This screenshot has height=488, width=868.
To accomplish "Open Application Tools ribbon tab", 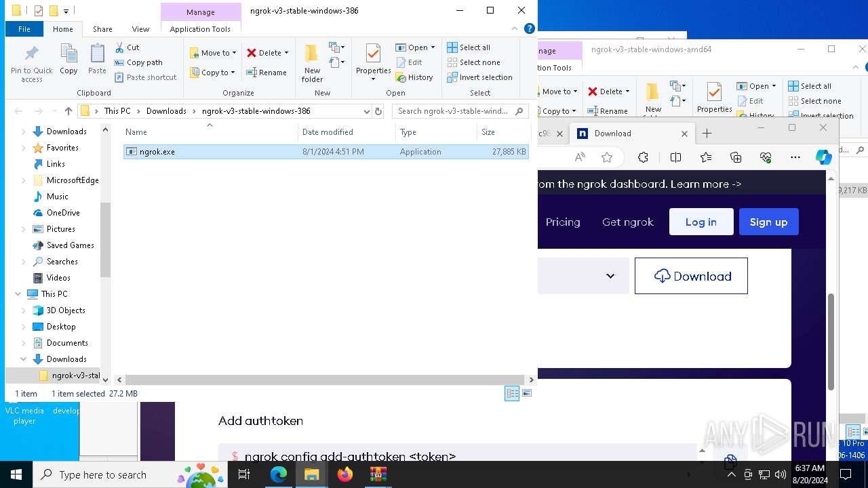I will pyautogui.click(x=200, y=29).
